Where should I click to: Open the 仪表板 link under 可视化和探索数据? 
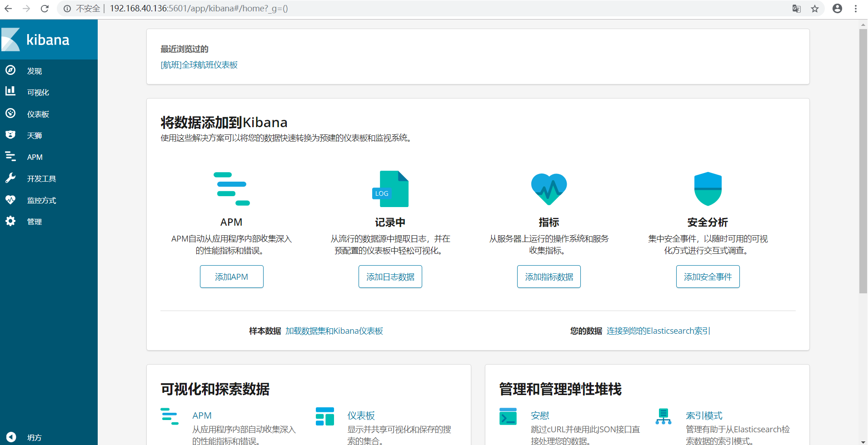361,415
